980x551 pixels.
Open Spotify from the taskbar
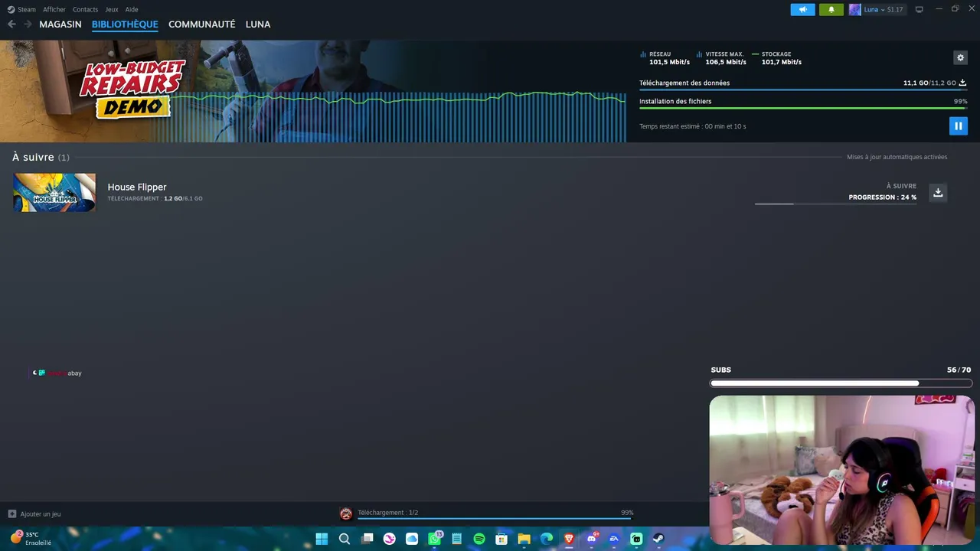click(x=479, y=539)
